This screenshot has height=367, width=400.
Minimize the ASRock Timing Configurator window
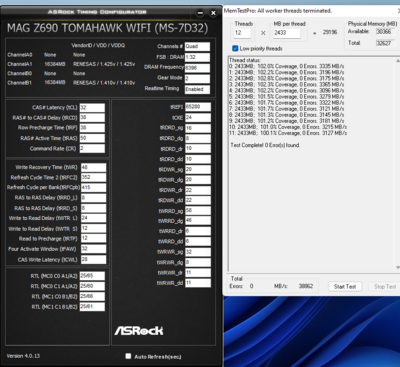(x=200, y=13)
